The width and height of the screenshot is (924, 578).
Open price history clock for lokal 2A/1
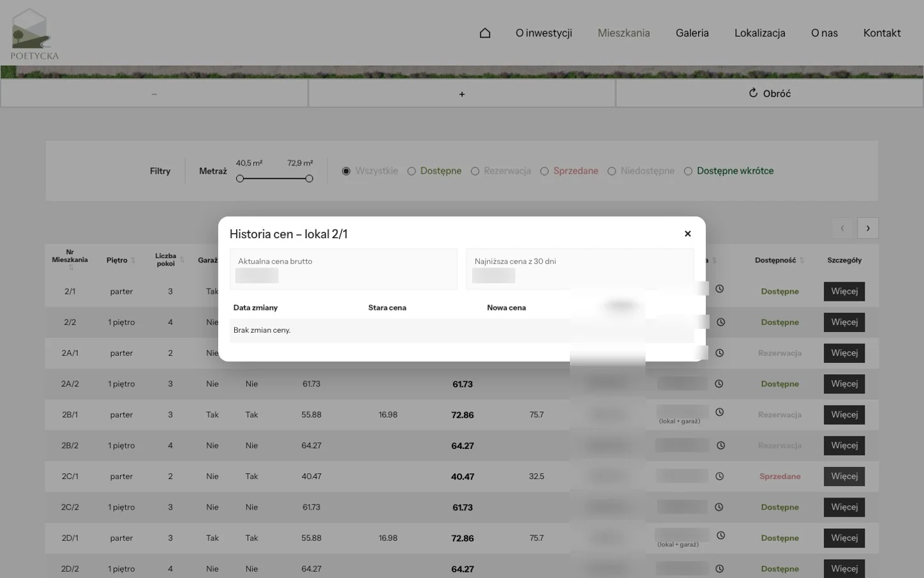click(719, 353)
